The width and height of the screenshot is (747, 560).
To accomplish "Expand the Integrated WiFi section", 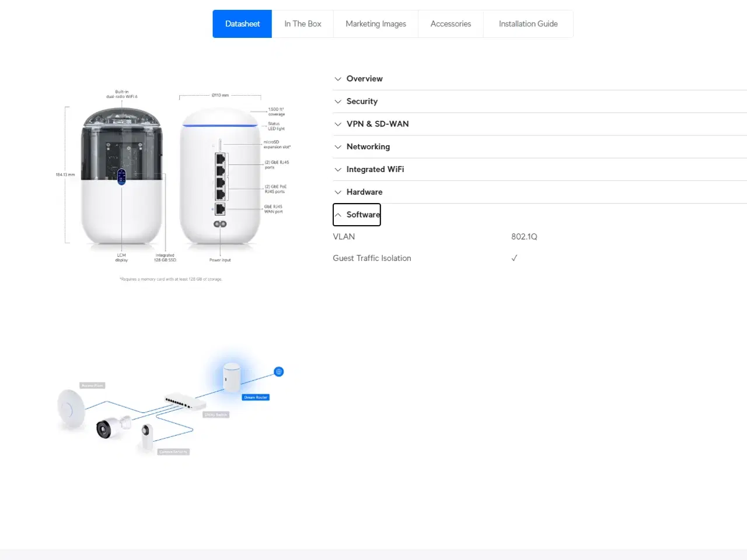I will [x=375, y=169].
